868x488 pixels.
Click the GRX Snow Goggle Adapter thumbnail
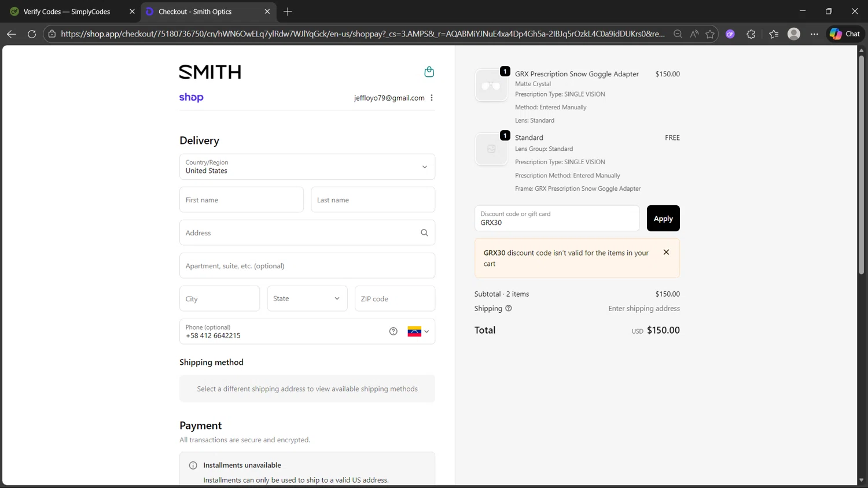491,86
